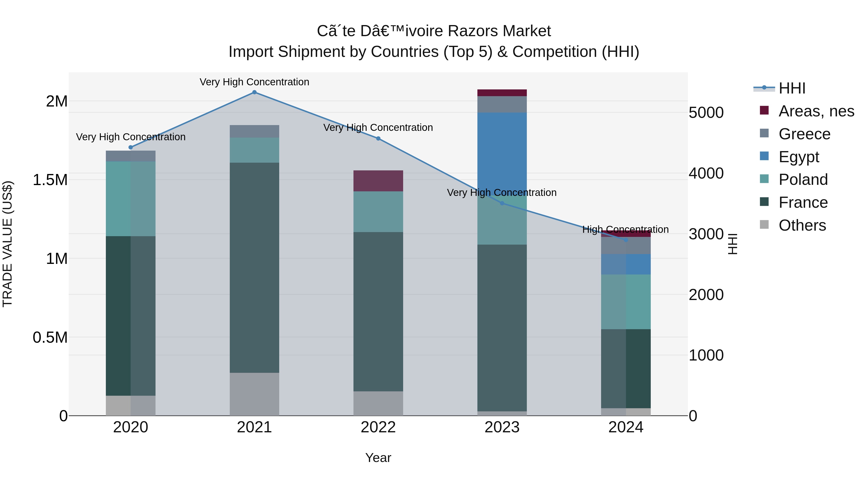Click the 2020 x-axis label
The width and height of the screenshot is (868, 488).
pos(131,427)
